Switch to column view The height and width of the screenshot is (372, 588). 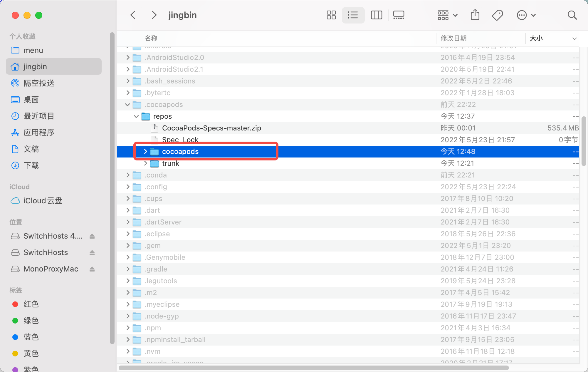point(376,15)
